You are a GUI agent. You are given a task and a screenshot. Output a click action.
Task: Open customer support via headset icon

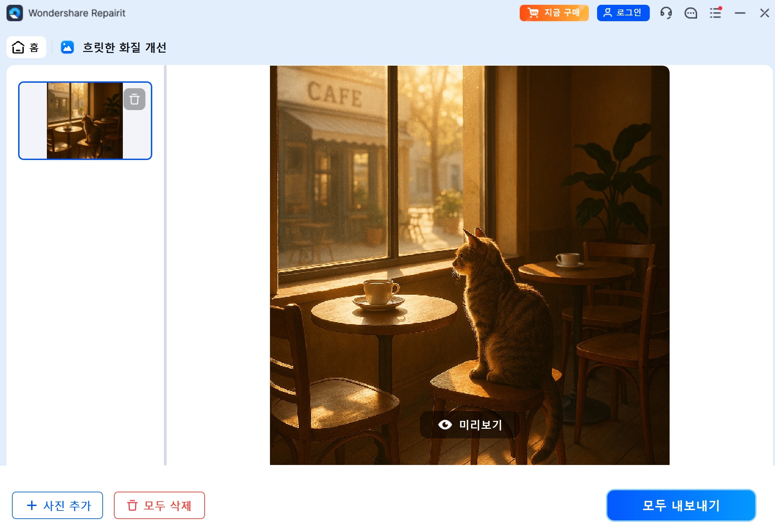coord(666,13)
